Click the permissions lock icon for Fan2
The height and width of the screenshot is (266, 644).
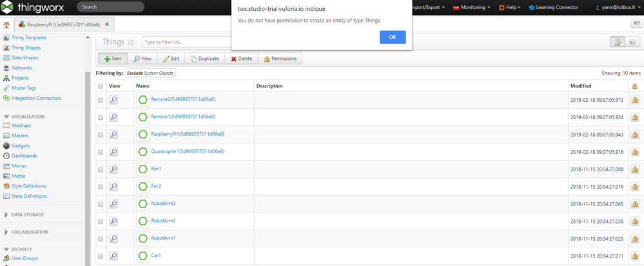[x=634, y=186]
